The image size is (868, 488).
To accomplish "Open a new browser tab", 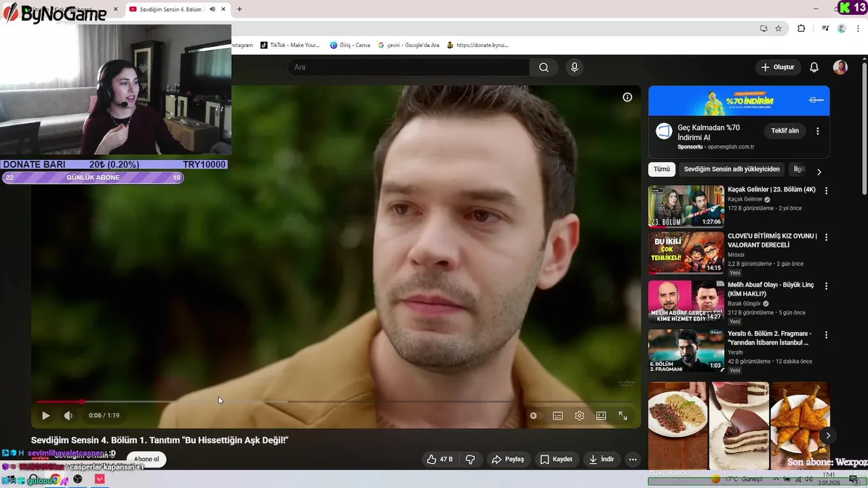I will point(239,9).
